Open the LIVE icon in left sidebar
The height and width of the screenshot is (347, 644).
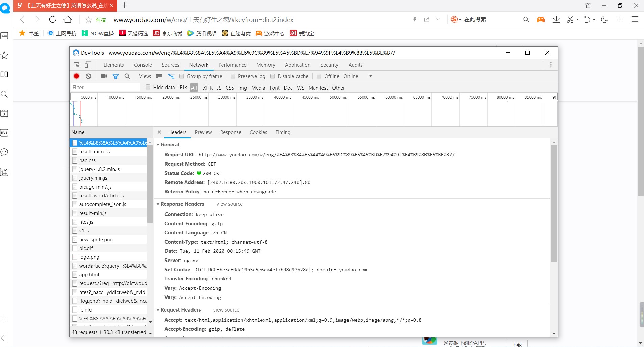tap(4, 133)
